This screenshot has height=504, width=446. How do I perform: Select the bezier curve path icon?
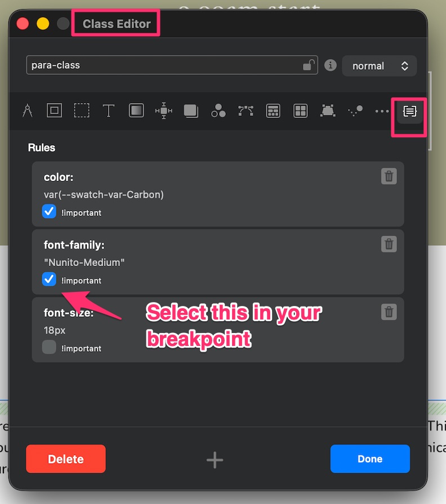point(246,111)
